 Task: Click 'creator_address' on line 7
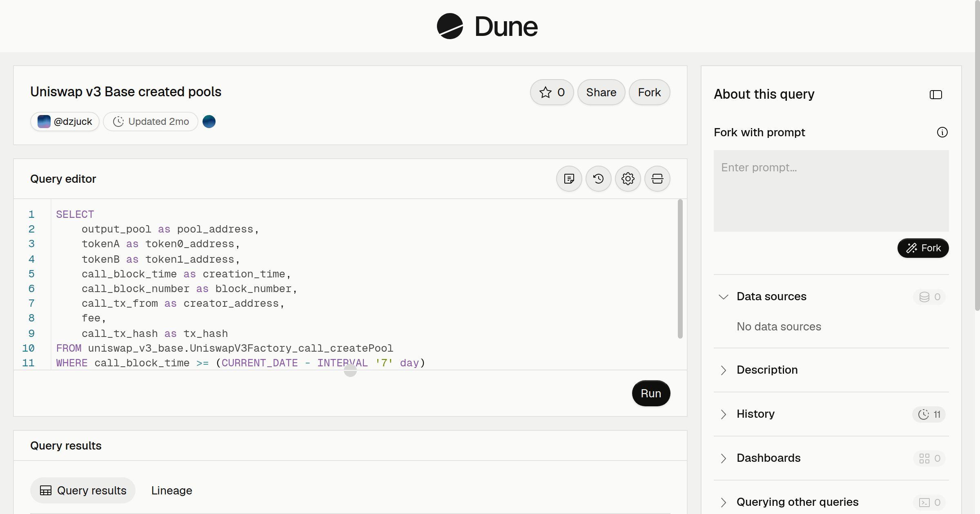[231, 303]
